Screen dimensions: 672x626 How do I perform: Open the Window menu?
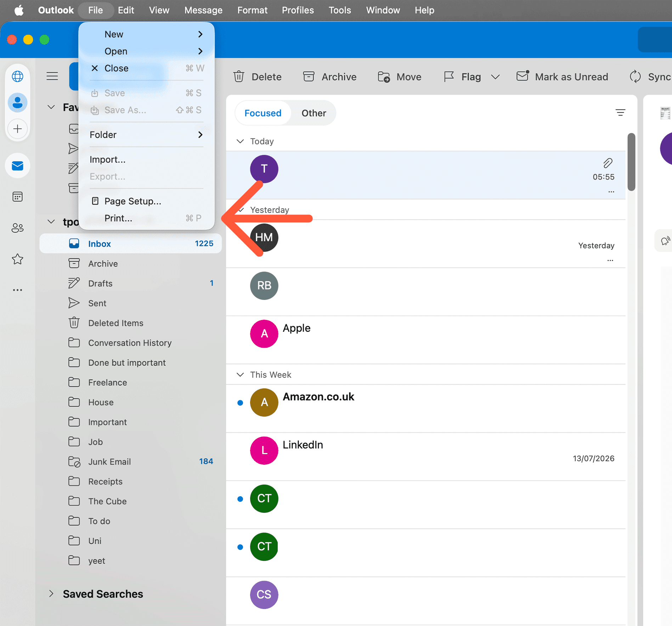(x=383, y=10)
